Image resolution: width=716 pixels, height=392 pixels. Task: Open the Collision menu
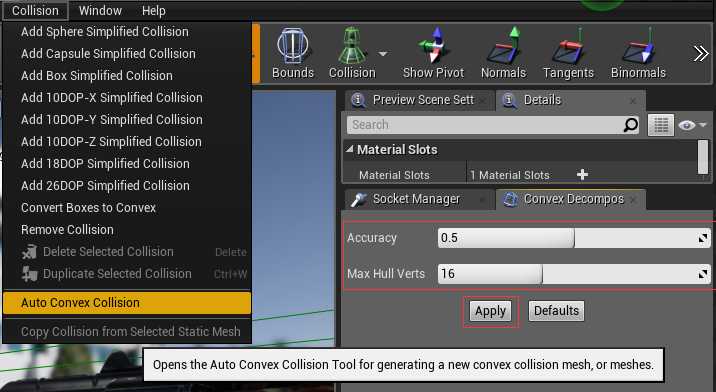coord(35,11)
